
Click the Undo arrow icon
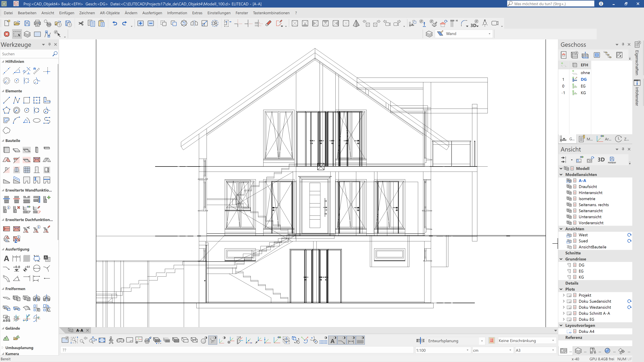[115, 23]
